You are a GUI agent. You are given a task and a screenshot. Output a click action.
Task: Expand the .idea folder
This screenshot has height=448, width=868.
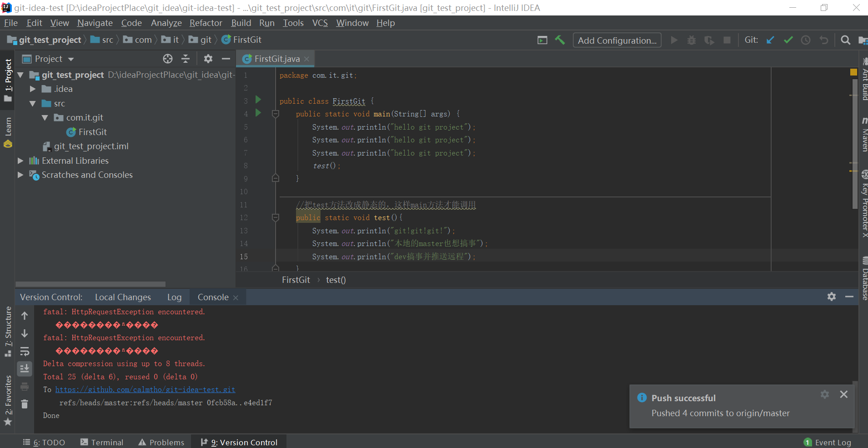point(33,89)
